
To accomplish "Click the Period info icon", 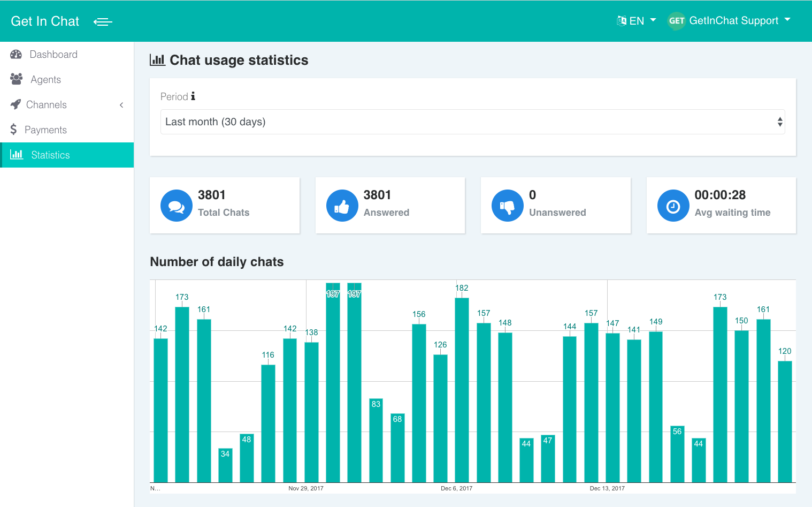I will click(193, 96).
